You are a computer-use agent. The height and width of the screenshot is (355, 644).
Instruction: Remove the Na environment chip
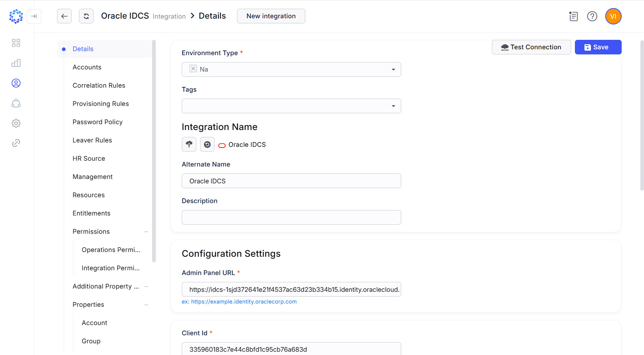click(x=193, y=69)
